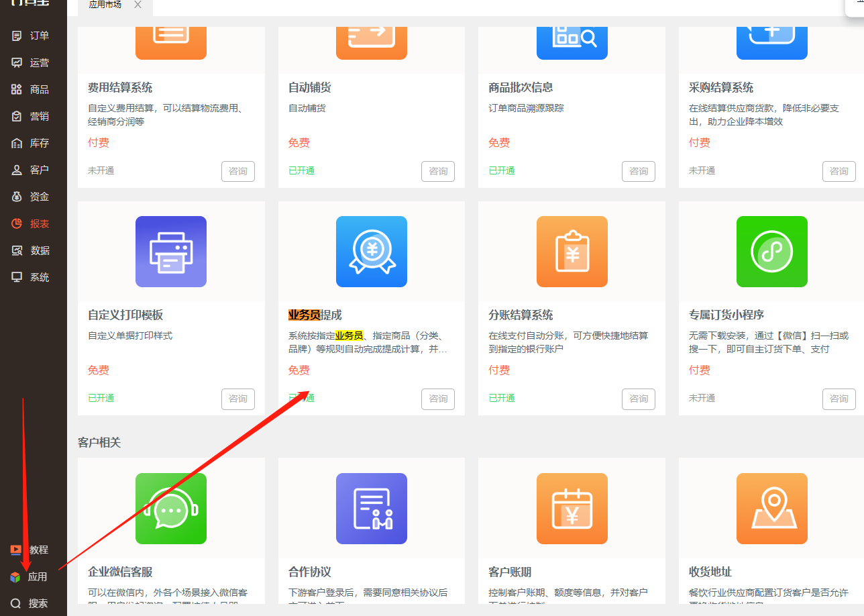Image resolution: width=864 pixels, height=616 pixels.
Task: Click the 采购结算系统 card title
Action: pyautogui.click(x=721, y=87)
